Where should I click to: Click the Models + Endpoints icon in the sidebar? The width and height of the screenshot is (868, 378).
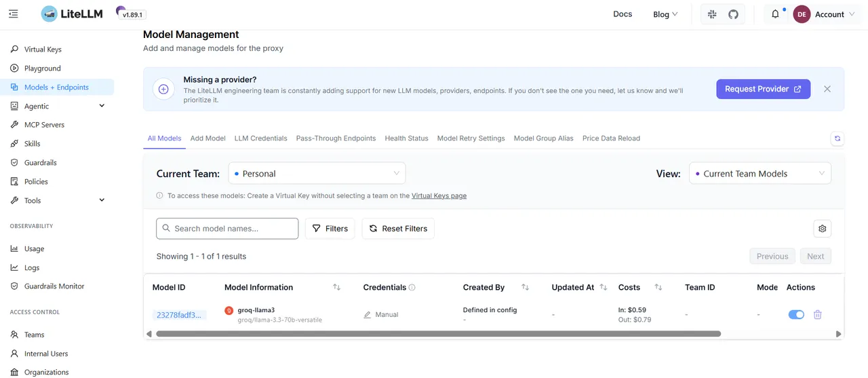point(14,88)
